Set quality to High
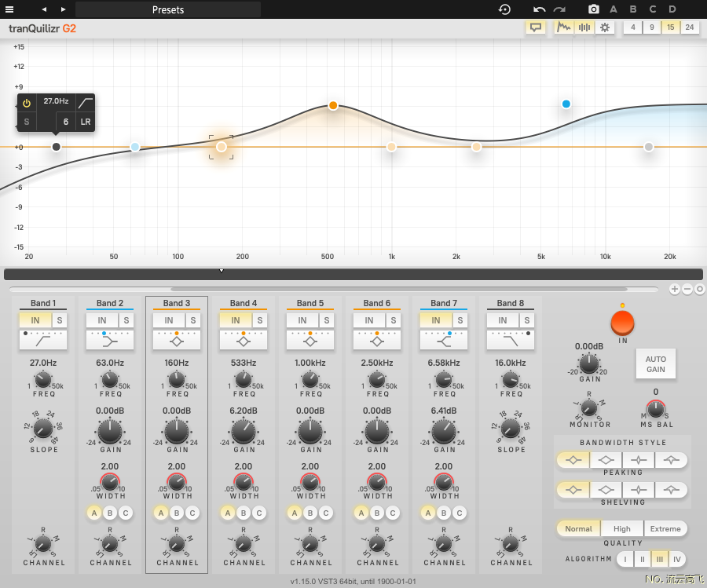This screenshot has height=588, width=707. [622, 528]
